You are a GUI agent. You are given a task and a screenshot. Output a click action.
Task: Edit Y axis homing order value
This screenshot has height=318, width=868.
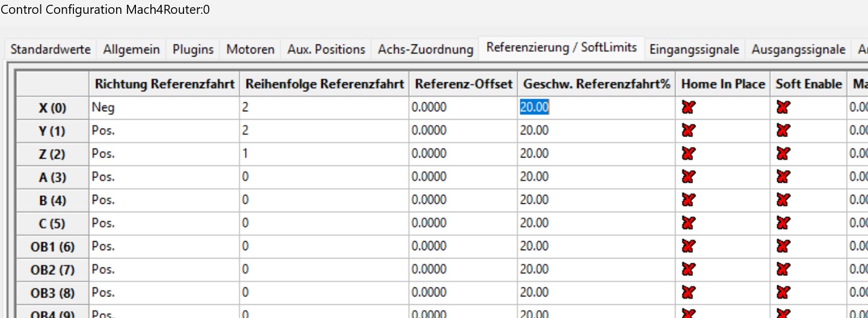pyautogui.click(x=324, y=130)
